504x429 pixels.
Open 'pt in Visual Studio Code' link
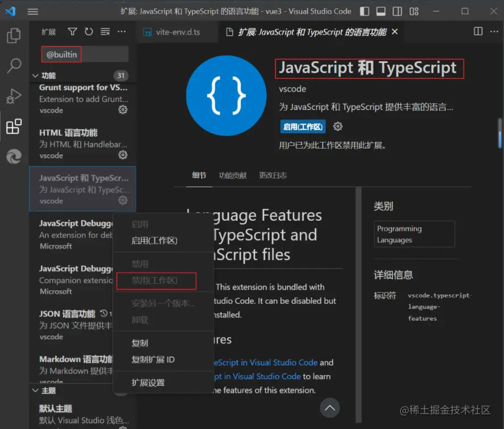pyautogui.click(x=257, y=376)
